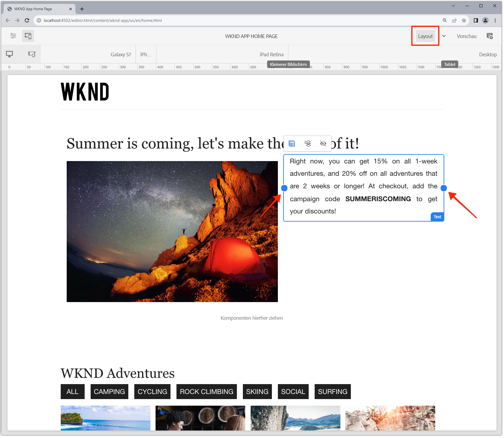Click the WKND APP HOME PAGE title
Screen dimensions: 504x438
click(x=252, y=36)
